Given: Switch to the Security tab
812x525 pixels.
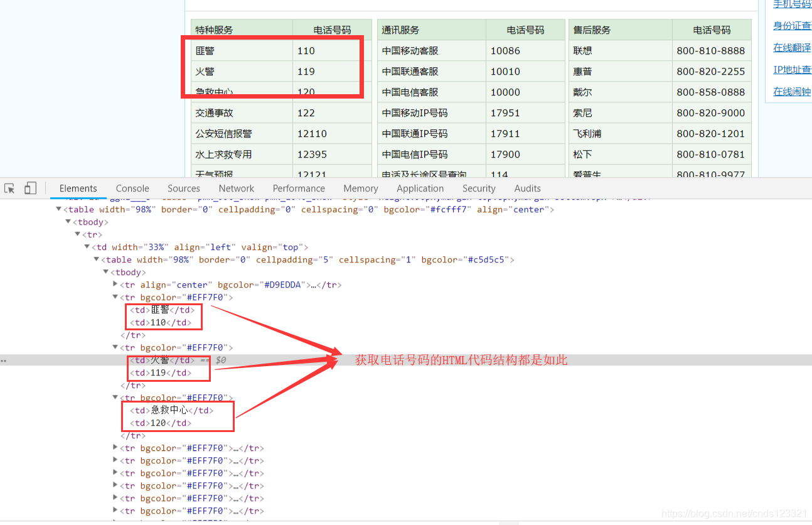Looking at the screenshot, I should [479, 188].
